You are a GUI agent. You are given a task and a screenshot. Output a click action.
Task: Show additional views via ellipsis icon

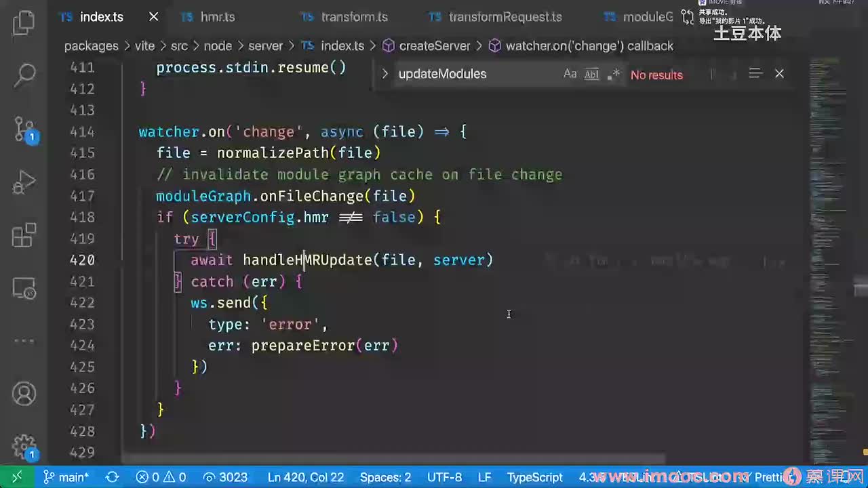click(x=24, y=341)
